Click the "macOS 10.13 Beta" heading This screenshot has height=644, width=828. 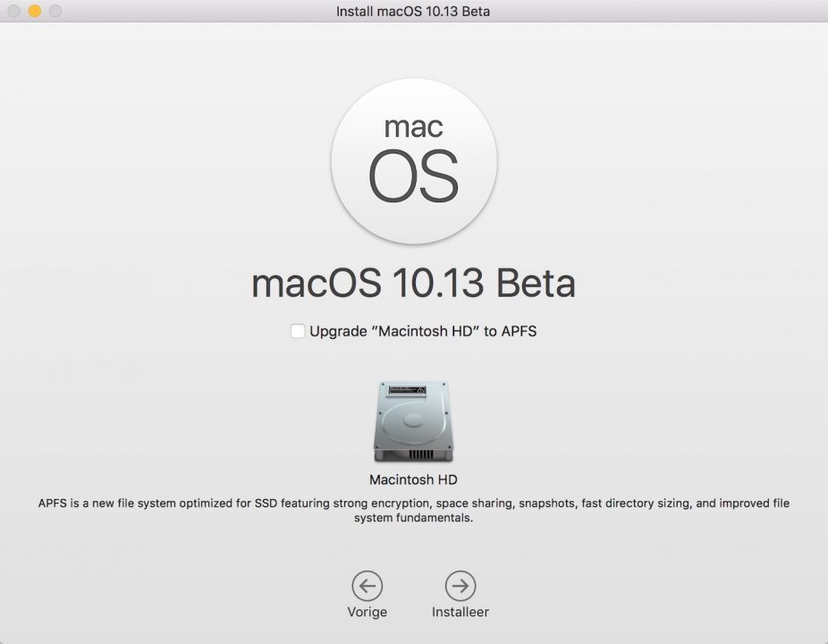[413, 284]
